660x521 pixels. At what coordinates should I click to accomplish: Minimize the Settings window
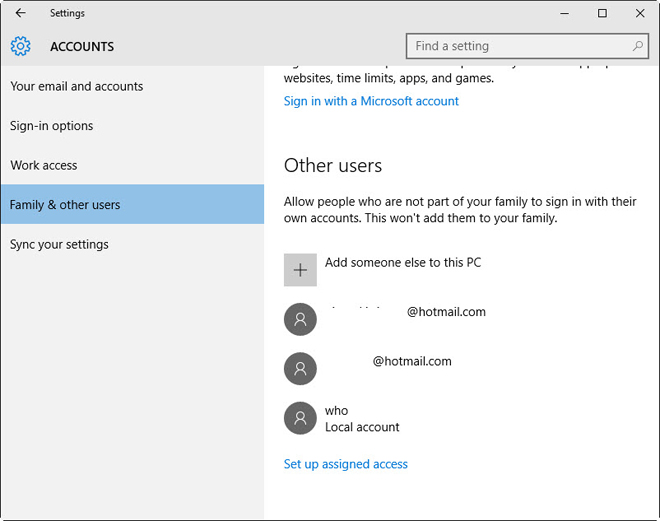[x=564, y=13]
